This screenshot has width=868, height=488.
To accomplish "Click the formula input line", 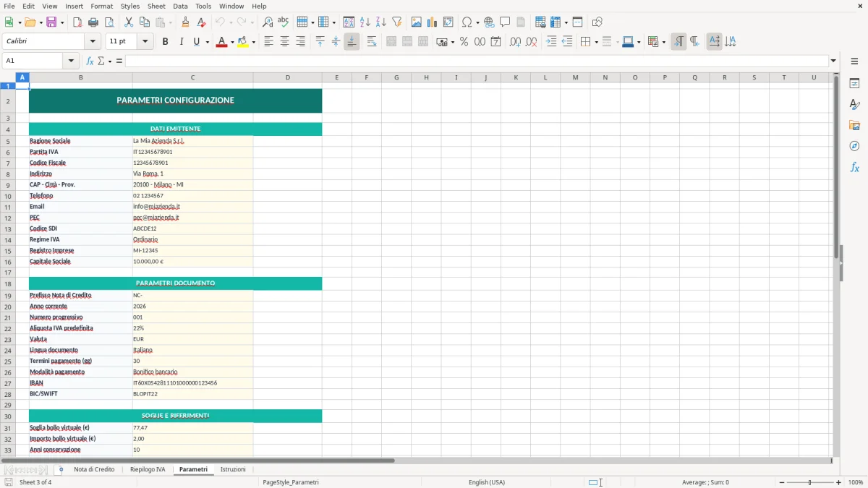I will click(477, 61).
